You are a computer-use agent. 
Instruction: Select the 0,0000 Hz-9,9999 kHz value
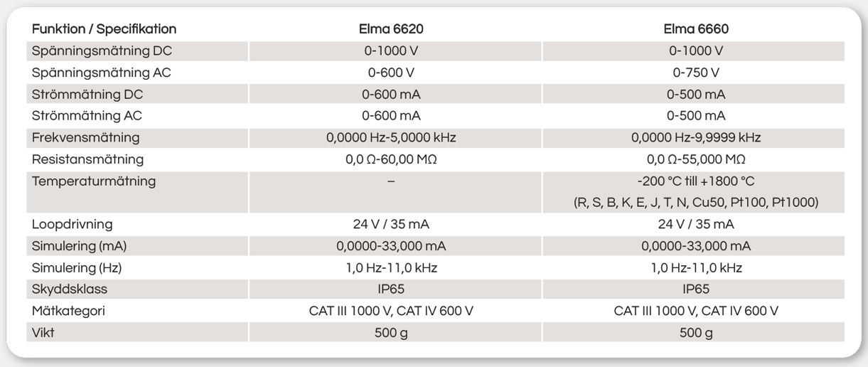point(696,137)
